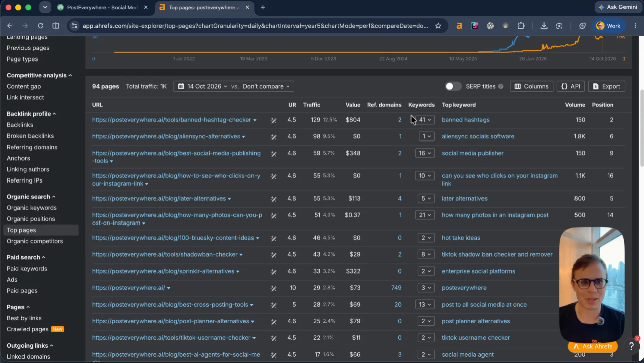The height and width of the screenshot is (363, 644).
Task: Click the magic wand icon for later-alternatives row
Action: point(274,199)
